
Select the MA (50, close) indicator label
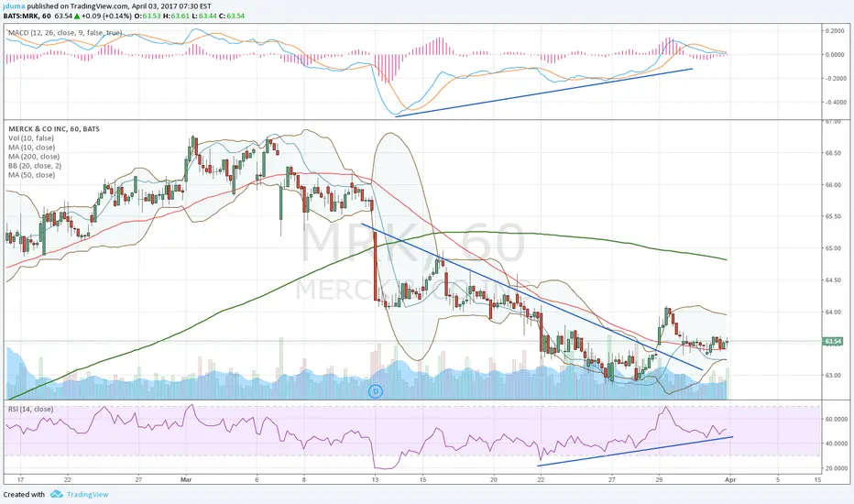[31, 175]
